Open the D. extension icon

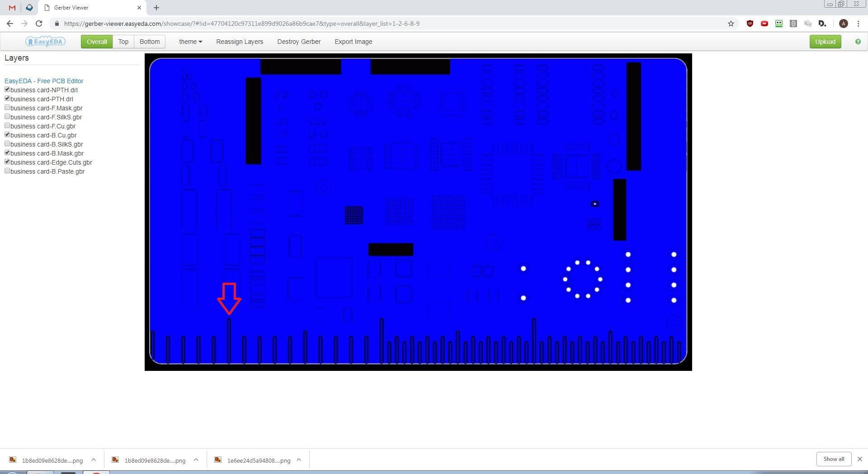[x=822, y=24]
